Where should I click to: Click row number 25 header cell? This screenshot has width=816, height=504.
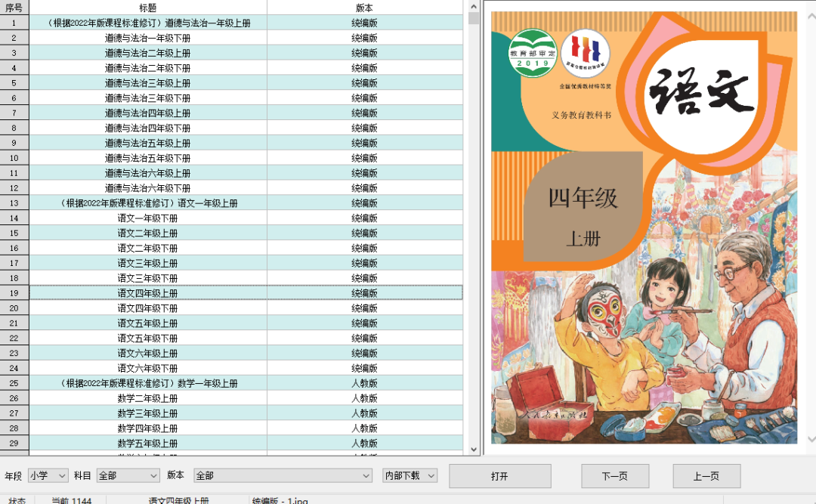pyautogui.click(x=14, y=382)
